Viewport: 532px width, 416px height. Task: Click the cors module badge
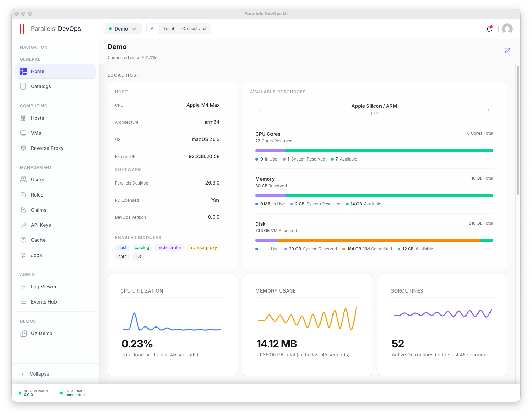click(122, 257)
